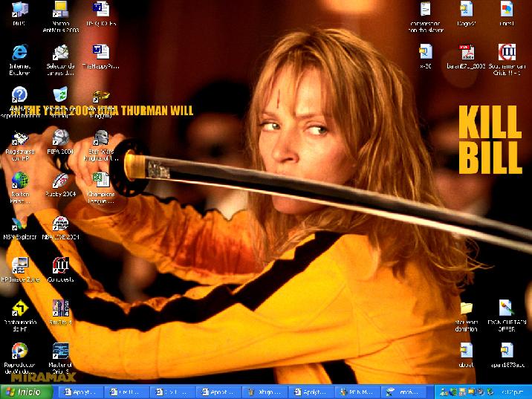The width and height of the screenshot is (532, 399).
Task: Open the PDF document on the desktop
Action: pos(467,52)
